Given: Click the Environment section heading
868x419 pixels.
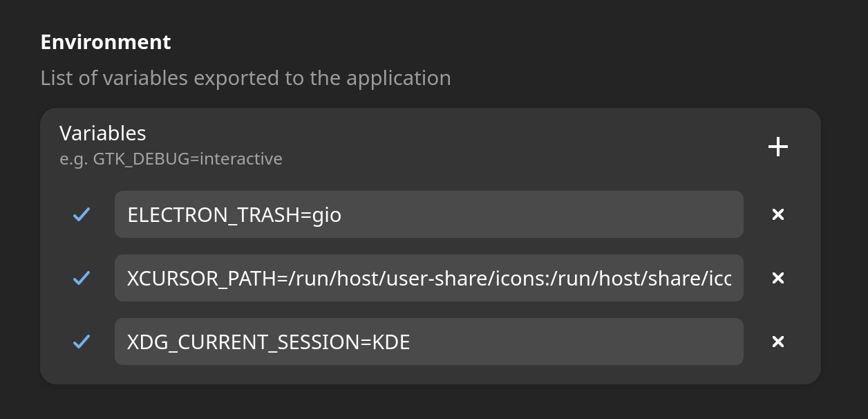Looking at the screenshot, I should tap(106, 42).
